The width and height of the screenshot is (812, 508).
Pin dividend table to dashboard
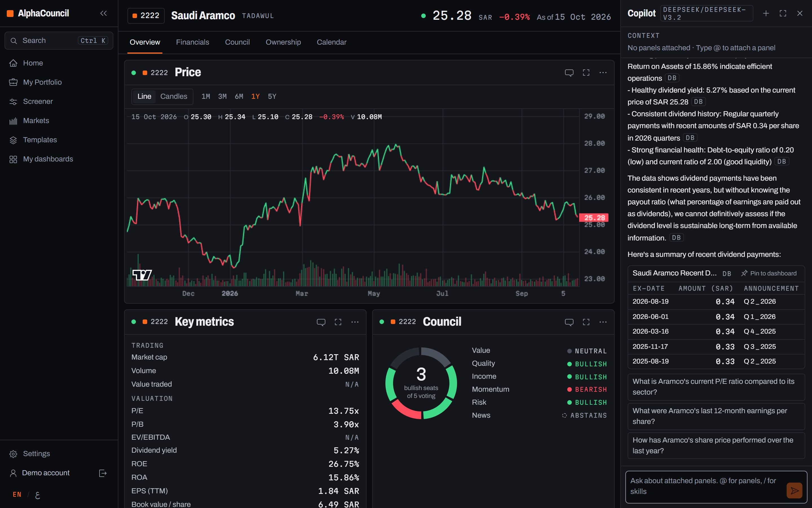pos(769,273)
